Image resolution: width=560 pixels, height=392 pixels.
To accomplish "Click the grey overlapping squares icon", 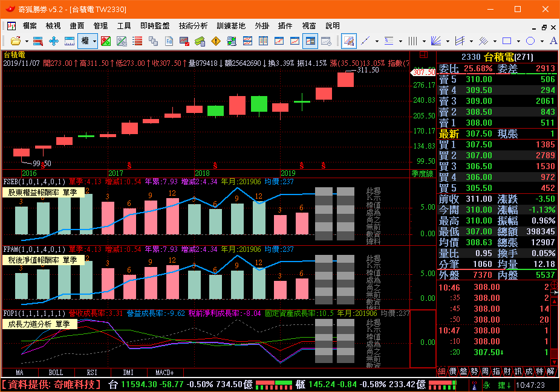I will tap(153, 41).
